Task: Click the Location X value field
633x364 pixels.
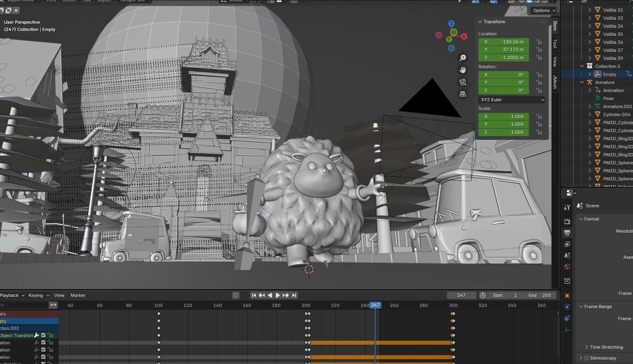Action: (503, 42)
